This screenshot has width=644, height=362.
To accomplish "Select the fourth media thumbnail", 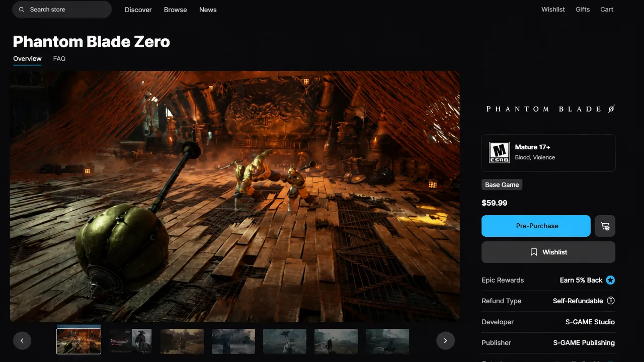I will pyautogui.click(x=233, y=341).
